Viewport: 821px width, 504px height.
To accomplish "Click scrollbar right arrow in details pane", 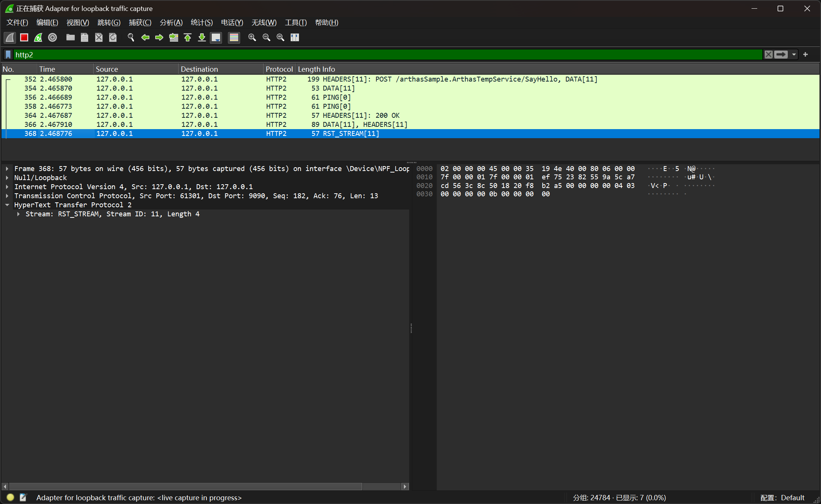I will [x=405, y=487].
